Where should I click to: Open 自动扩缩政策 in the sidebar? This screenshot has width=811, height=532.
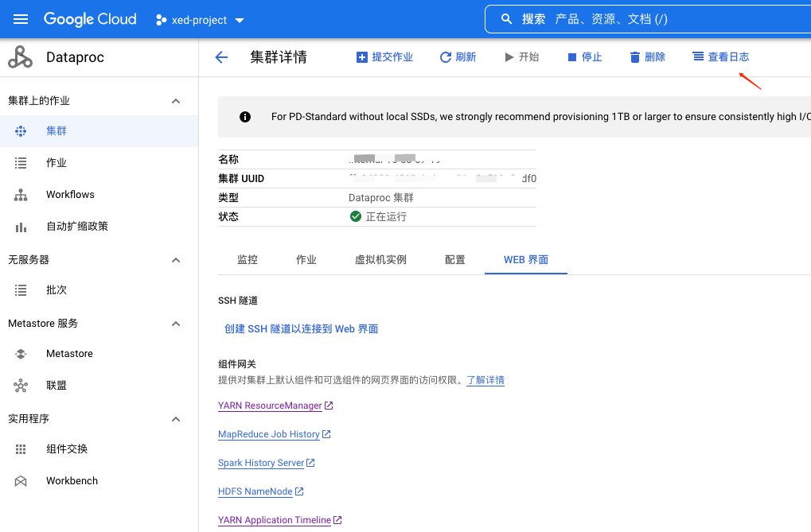click(x=76, y=227)
